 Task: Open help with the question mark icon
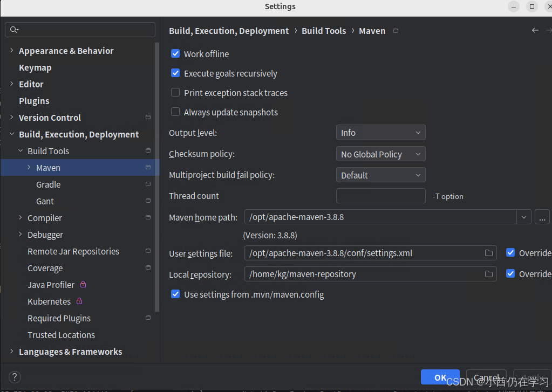pos(15,377)
